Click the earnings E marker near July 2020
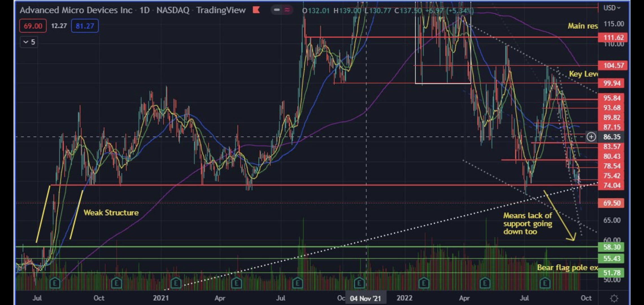 [55, 283]
